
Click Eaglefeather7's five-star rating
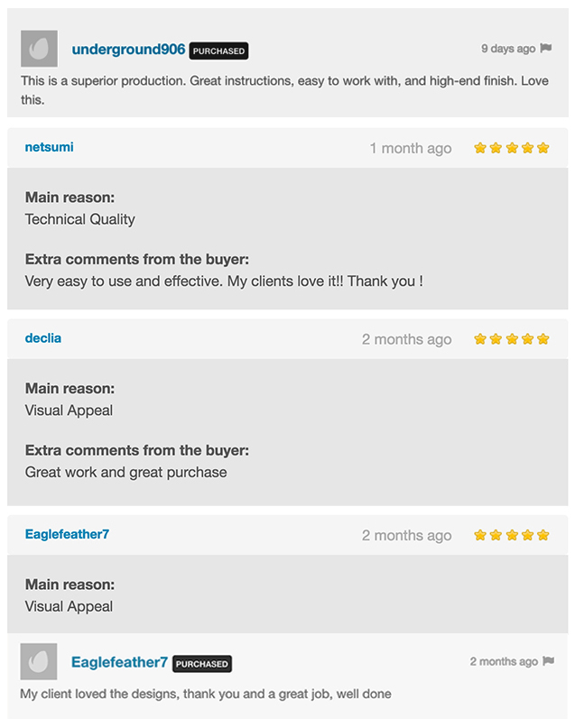click(512, 535)
